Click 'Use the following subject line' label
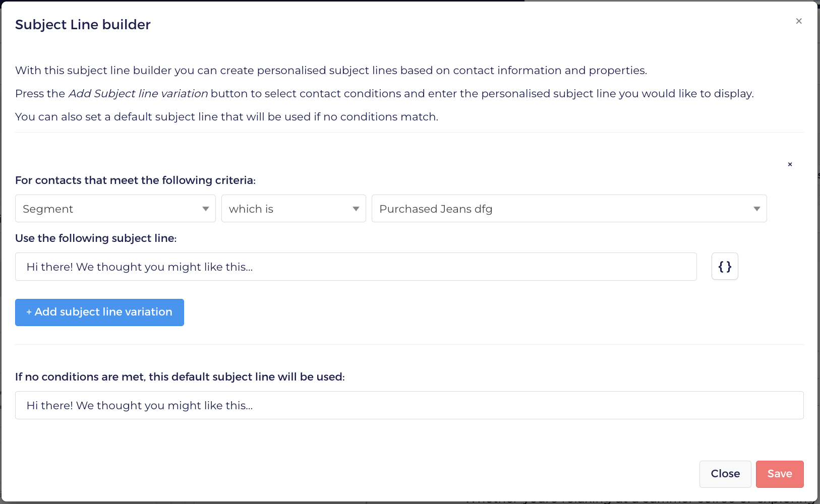Screen dimensions: 820x504 click(96, 238)
